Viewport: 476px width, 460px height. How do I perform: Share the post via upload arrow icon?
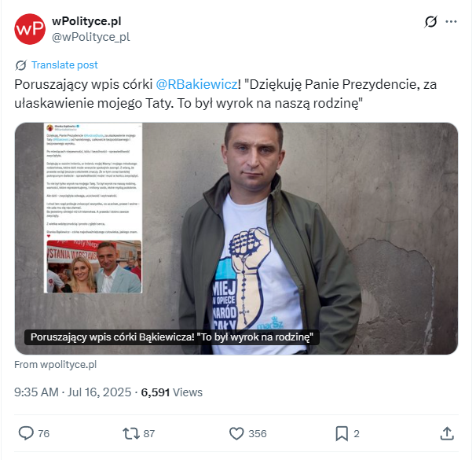tap(447, 433)
